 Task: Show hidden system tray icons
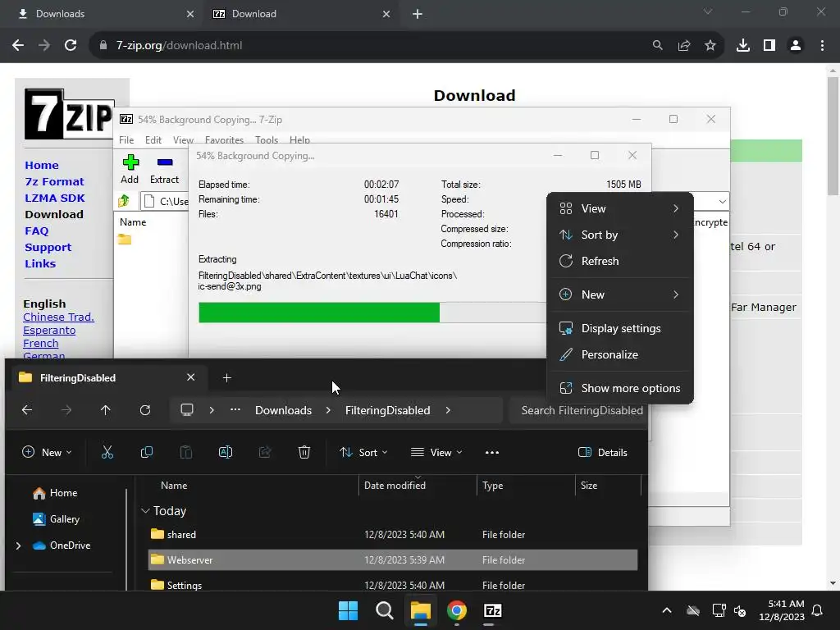coord(667,610)
